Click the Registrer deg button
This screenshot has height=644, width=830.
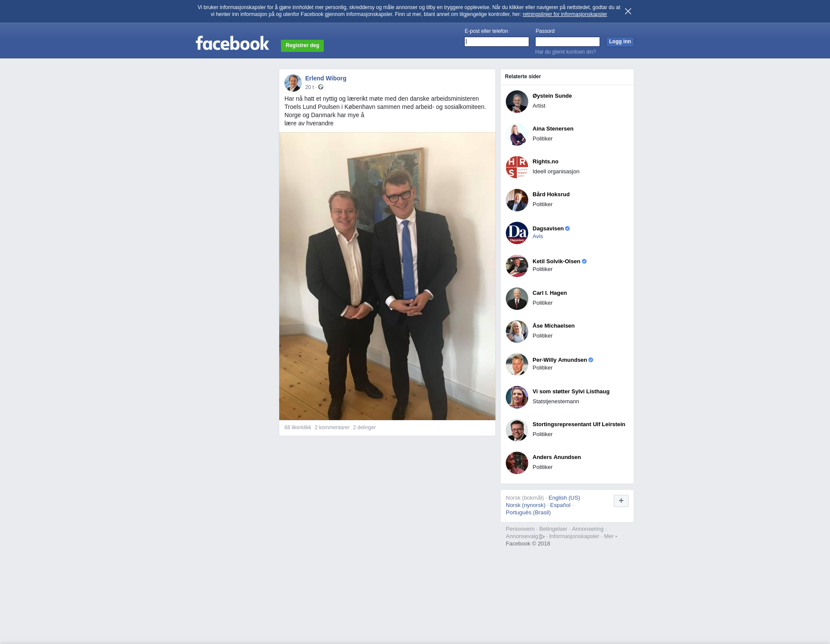(302, 45)
